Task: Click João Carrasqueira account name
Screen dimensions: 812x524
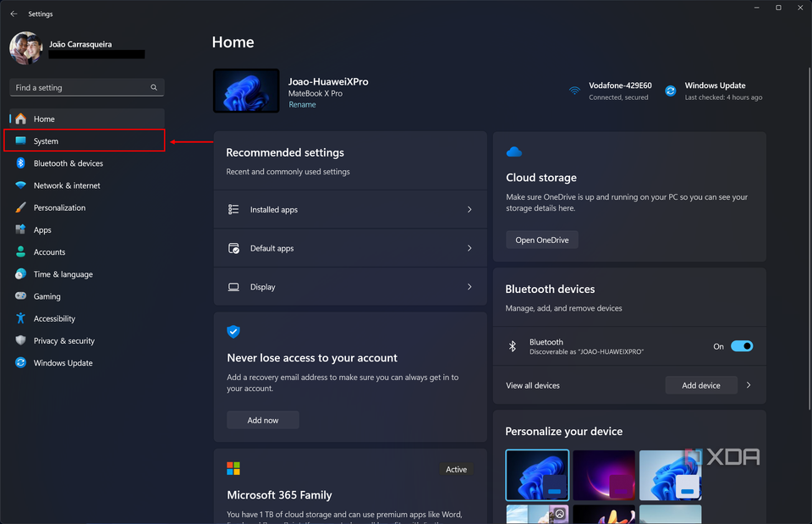Action: tap(80, 45)
